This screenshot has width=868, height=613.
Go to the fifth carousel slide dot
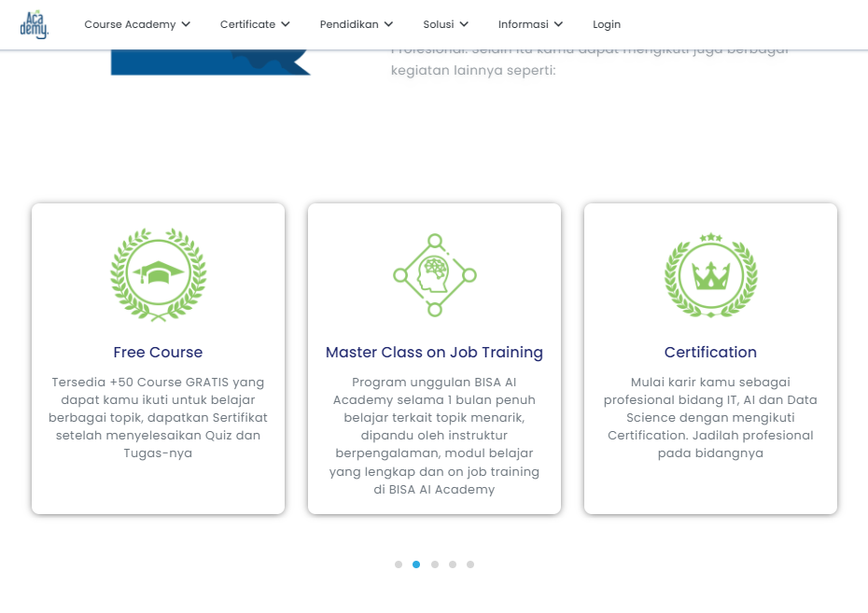[470, 564]
